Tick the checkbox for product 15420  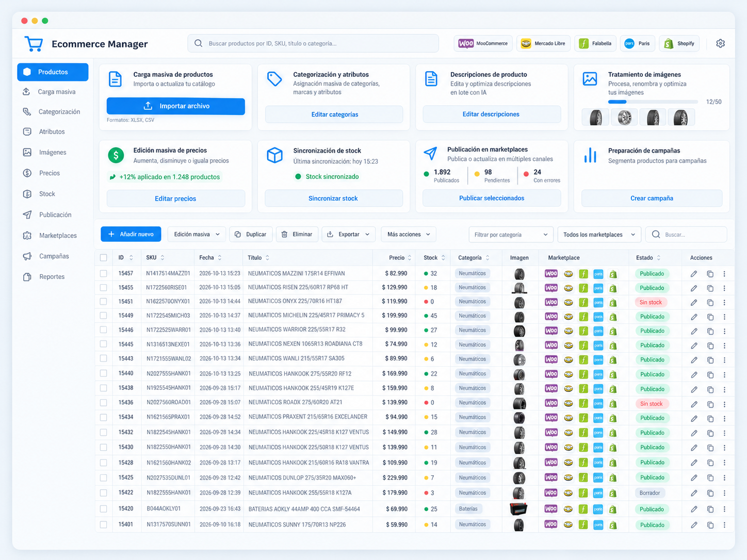pos(104,509)
